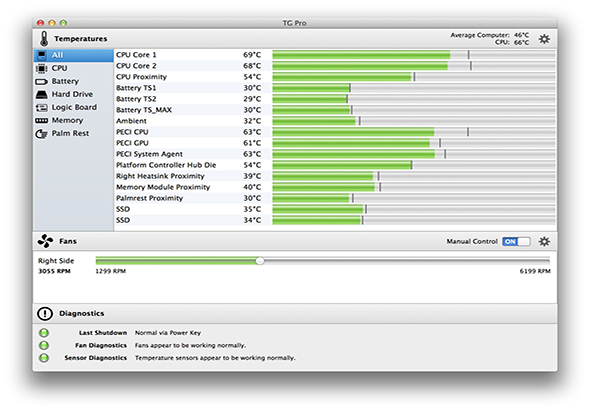Select the Memory Module Proximity row label
The width and height of the screenshot is (590, 411).
[x=163, y=187]
